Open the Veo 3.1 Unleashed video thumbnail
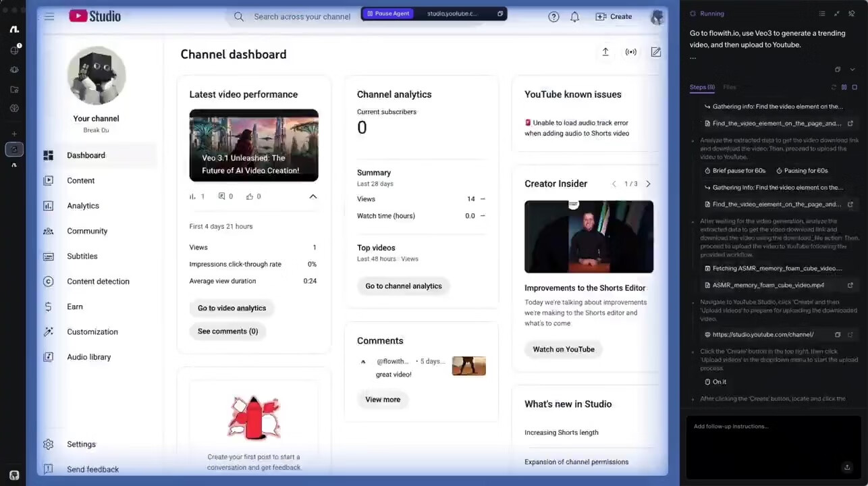 (254, 145)
